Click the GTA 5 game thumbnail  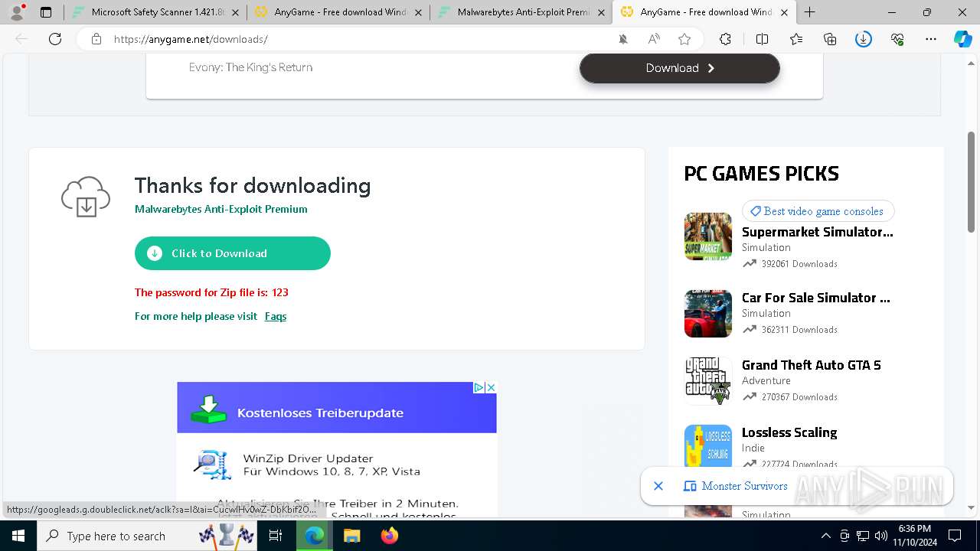708,380
